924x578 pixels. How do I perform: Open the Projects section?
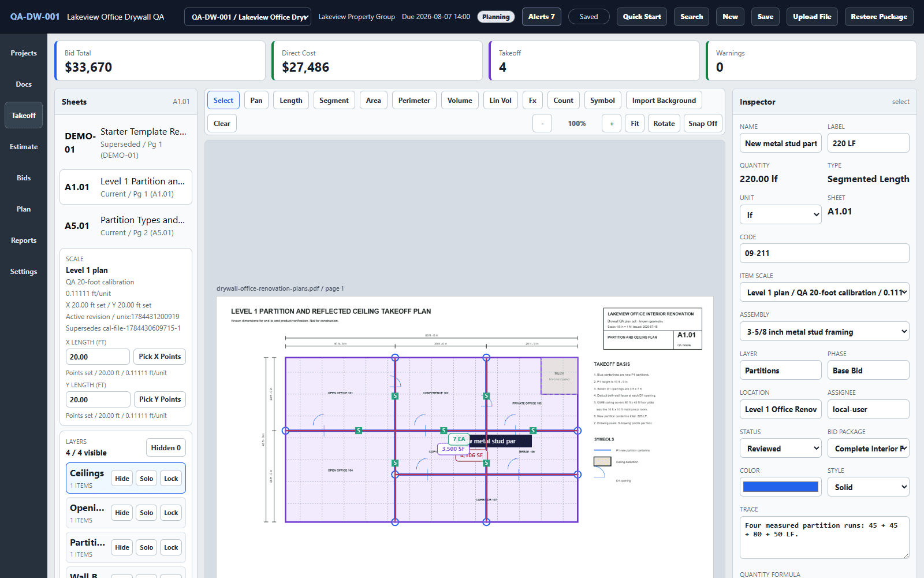[x=24, y=53]
